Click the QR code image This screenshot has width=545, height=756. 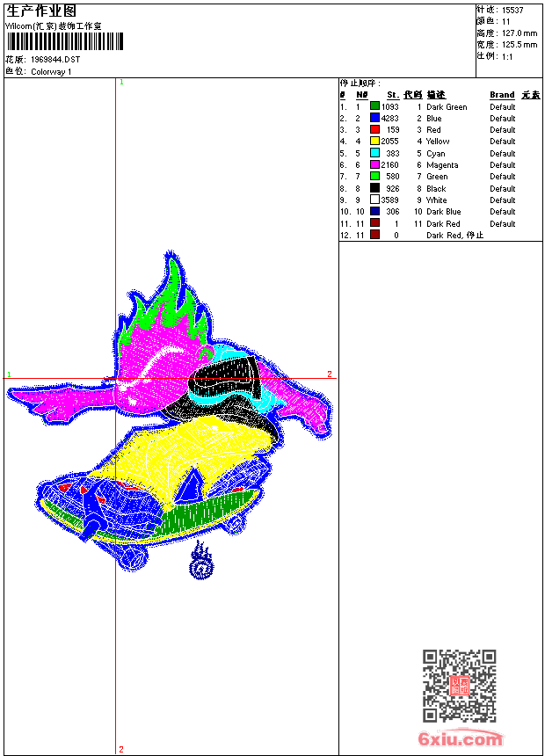pyautogui.click(x=460, y=686)
